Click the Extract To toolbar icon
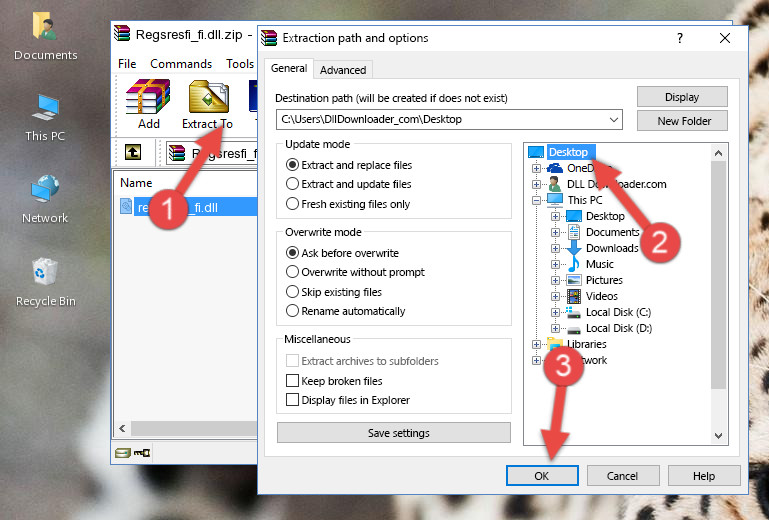The width and height of the screenshot is (769, 520). coord(208,96)
